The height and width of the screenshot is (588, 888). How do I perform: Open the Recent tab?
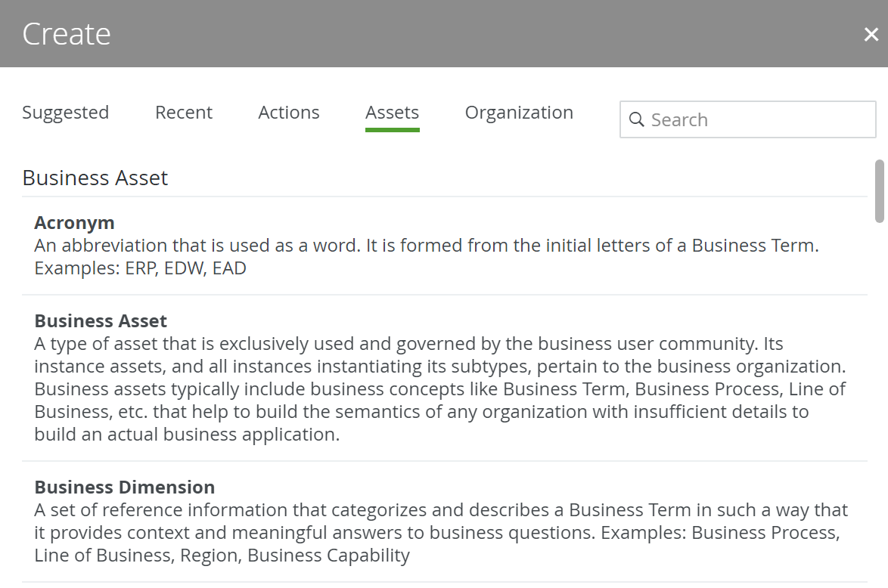[x=184, y=113]
